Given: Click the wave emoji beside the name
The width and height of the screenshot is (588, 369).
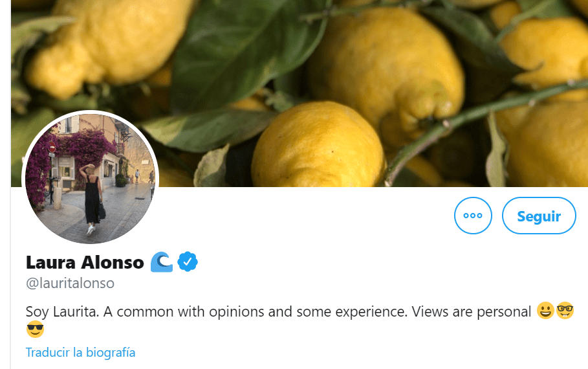Looking at the screenshot, I should tap(161, 262).
